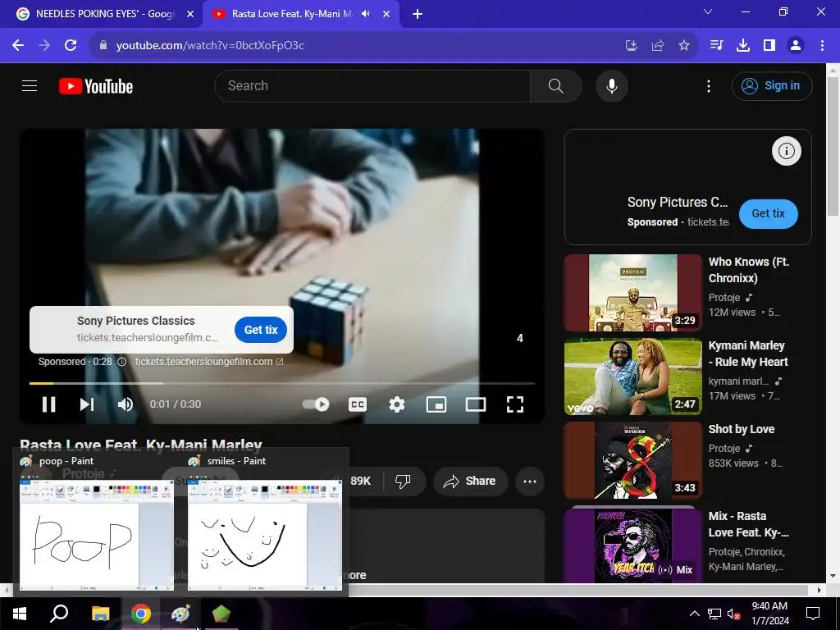Click the Who Knows (Ft. Chronixx) title
The image size is (840, 630).
point(748,270)
